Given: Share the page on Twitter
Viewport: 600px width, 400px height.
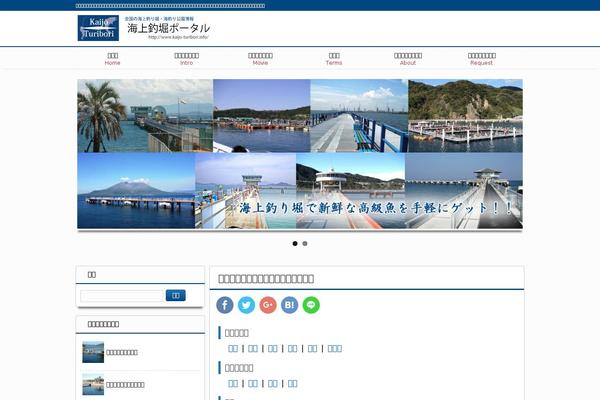Looking at the screenshot, I should (246, 305).
